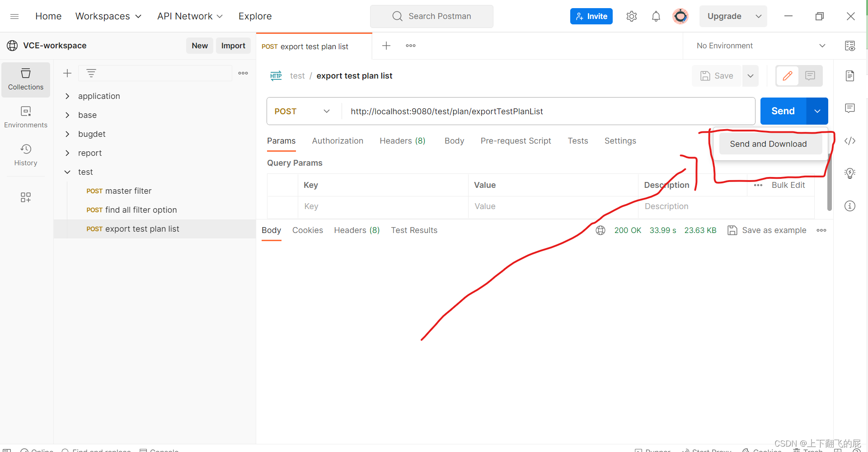Viewport: 868px width, 452px height.
Task: Go to Home
Action: coord(48,16)
